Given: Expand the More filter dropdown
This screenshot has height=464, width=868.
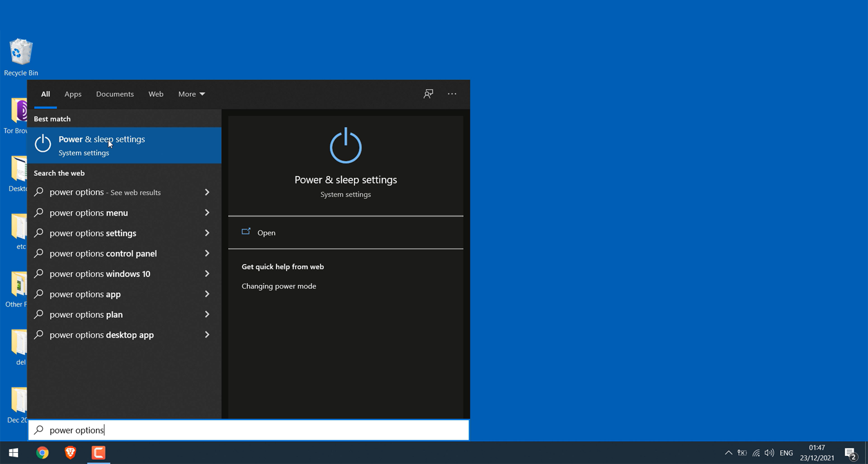Looking at the screenshot, I should (192, 94).
